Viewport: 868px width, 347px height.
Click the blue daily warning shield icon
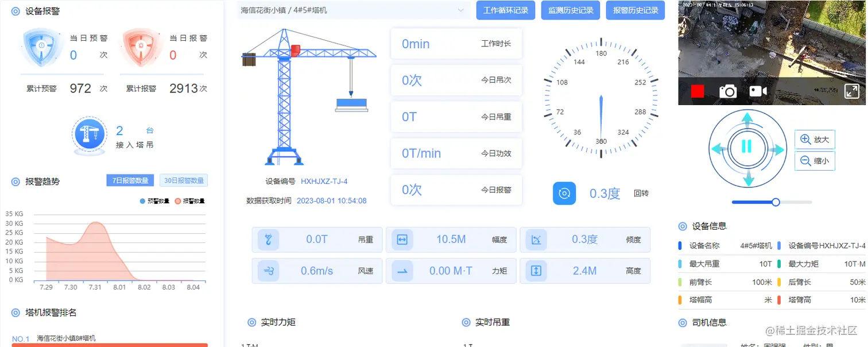[x=42, y=47]
